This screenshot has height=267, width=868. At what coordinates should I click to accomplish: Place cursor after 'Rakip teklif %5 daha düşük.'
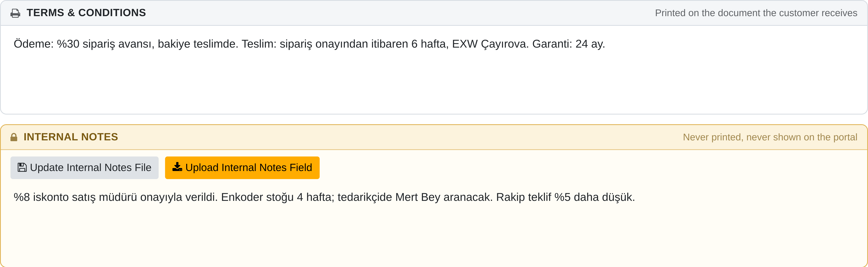[x=635, y=197]
